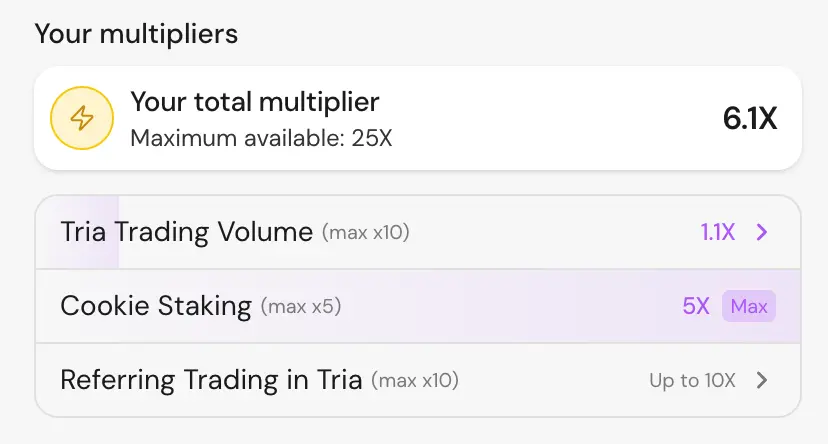
Task: Select the Cookie Staking row label
Action: 156,306
